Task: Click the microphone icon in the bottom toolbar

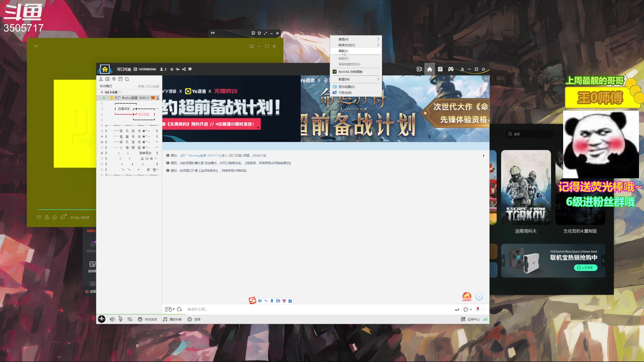Action: tap(120, 319)
